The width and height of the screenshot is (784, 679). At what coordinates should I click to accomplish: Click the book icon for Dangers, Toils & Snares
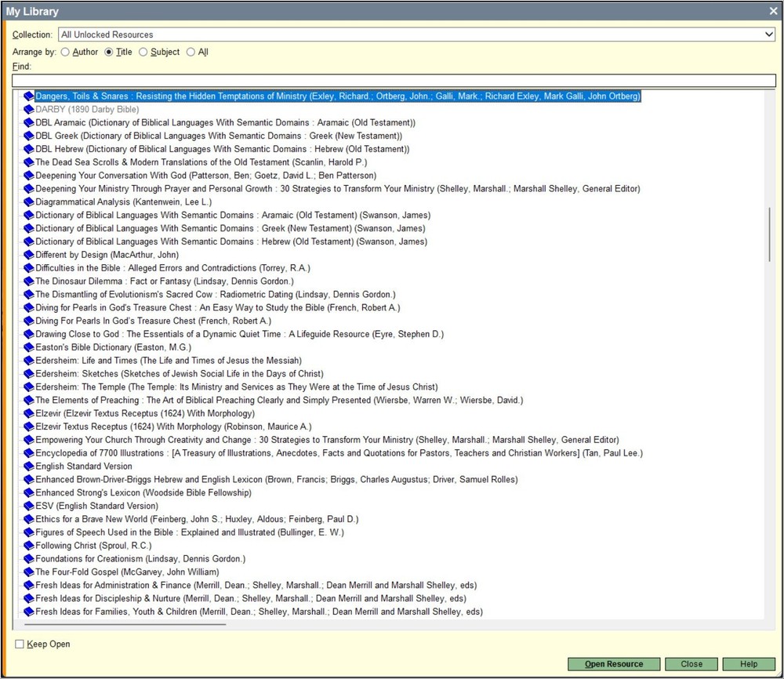[x=29, y=96]
